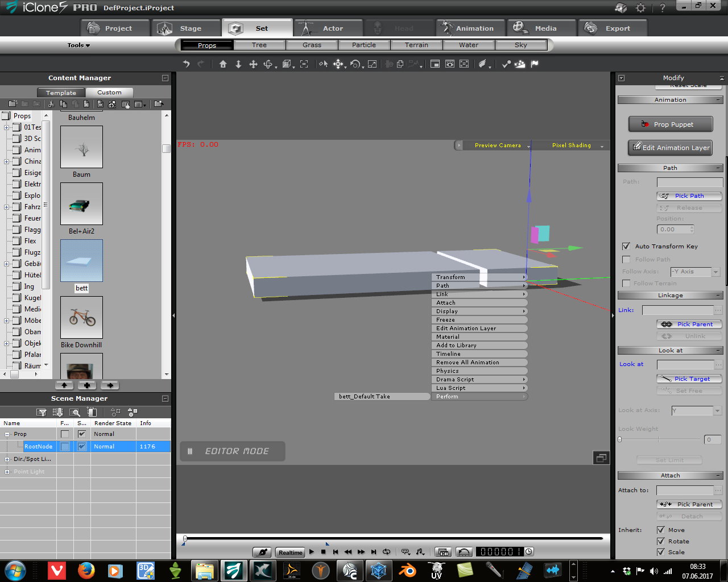Screen dimensions: 728x582
Task: Click the select object pointer tool
Action: (323, 64)
